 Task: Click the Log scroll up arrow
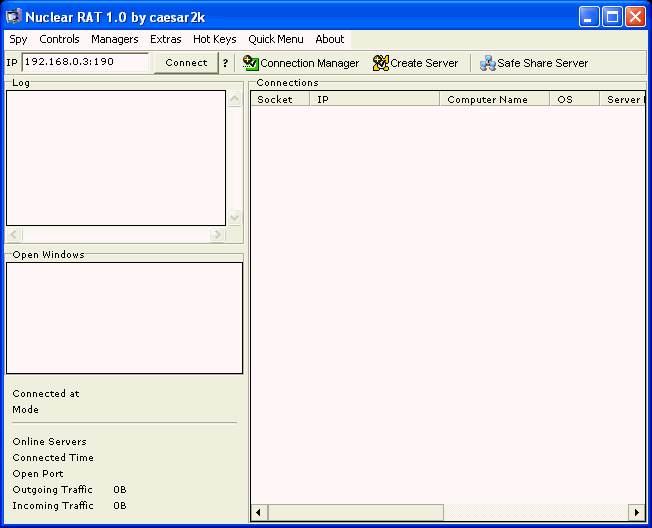point(235,99)
